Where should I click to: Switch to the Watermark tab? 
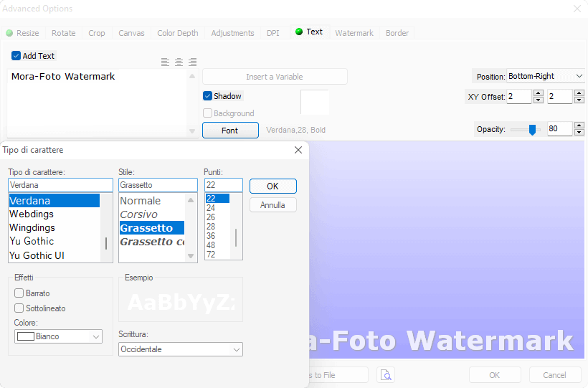pyautogui.click(x=354, y=33)
